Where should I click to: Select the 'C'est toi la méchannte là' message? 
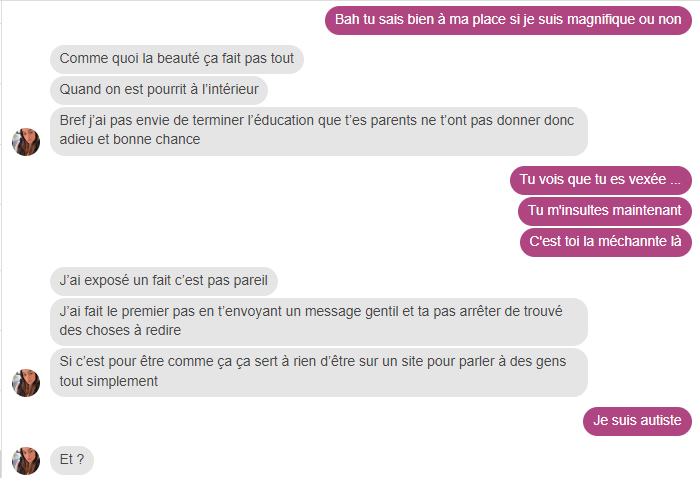coord(605,242)
